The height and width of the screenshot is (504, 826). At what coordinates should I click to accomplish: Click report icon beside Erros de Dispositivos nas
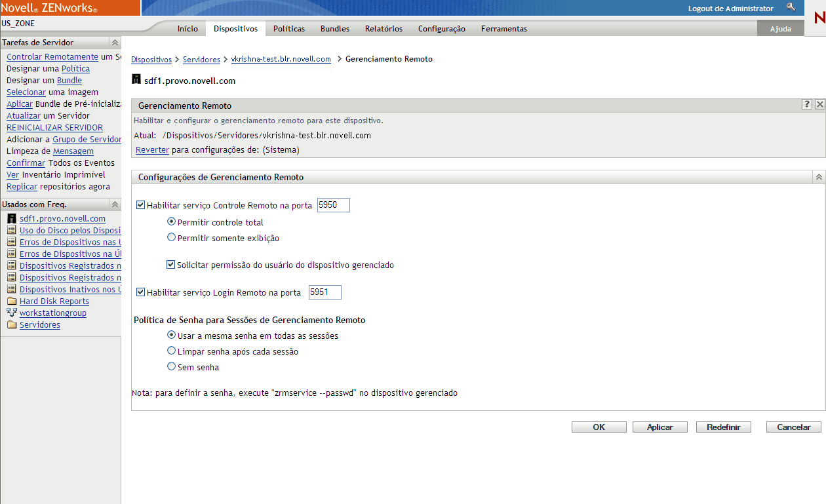tap(11, 242)
